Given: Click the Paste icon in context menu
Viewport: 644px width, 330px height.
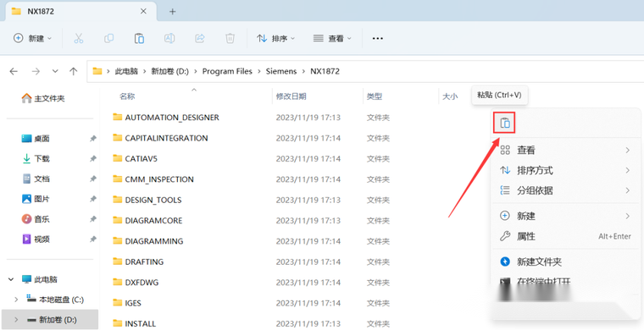Looking at the screenshot, I should [505, 123].
